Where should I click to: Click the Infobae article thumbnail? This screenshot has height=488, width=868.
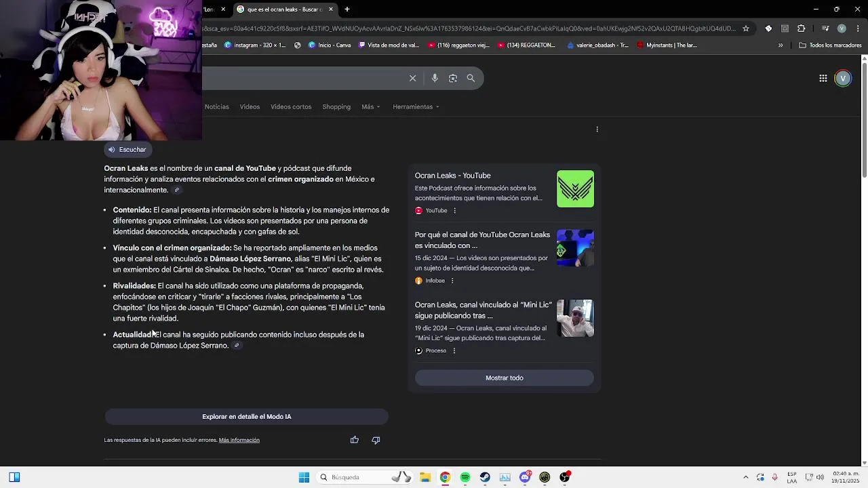pyautogui.click(x=575, y=248)
